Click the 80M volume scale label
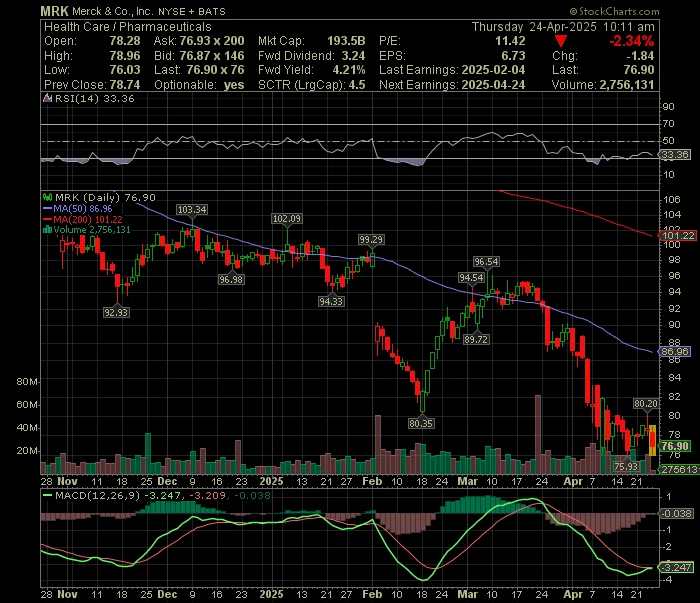The width and height of the screenshot is (700, 603). [27, 382]
